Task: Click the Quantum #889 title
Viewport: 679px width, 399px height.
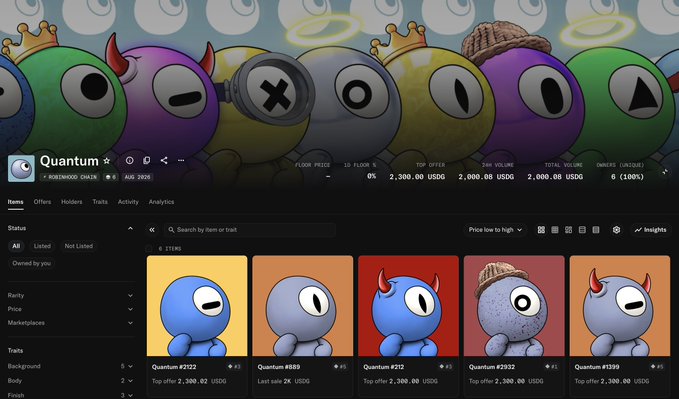Action: pyautogui.click(x=279, y=367)
